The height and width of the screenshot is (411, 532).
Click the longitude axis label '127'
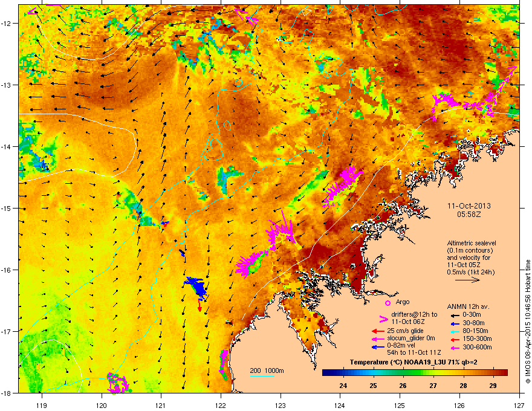tap(519, 404)
